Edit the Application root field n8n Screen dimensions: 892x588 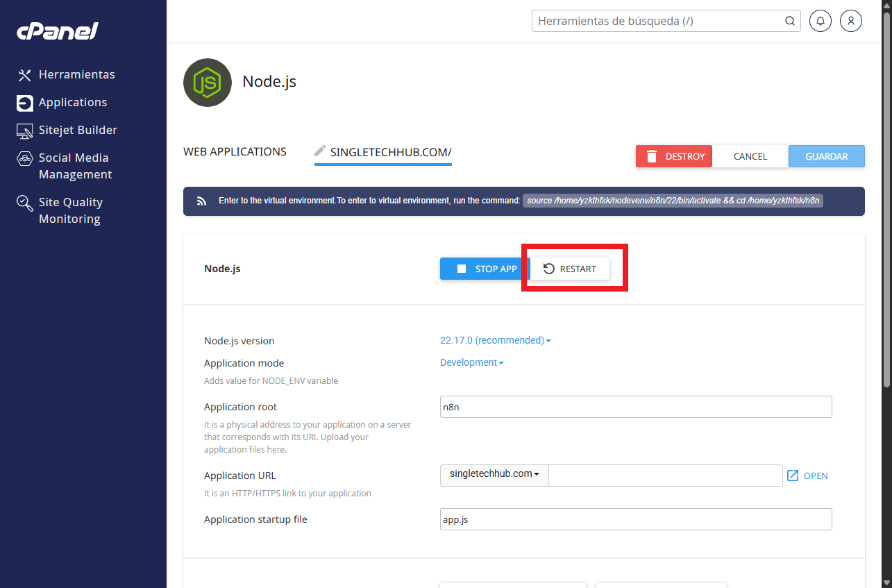pos(636,407)
